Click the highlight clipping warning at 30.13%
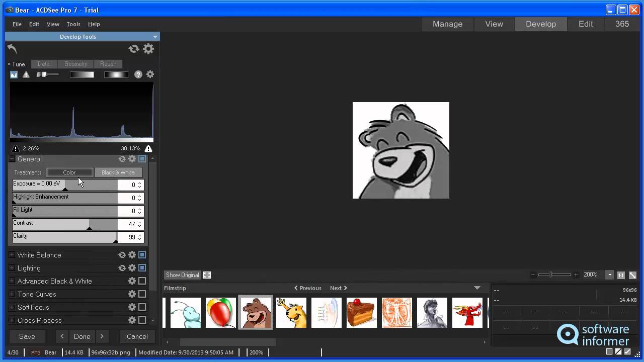The width and height of the screenshot is (644, 362). [x=148, y=148]
